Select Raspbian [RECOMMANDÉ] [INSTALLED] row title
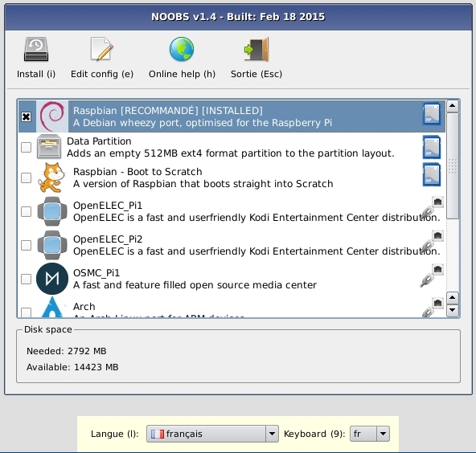 pos(168,111)
